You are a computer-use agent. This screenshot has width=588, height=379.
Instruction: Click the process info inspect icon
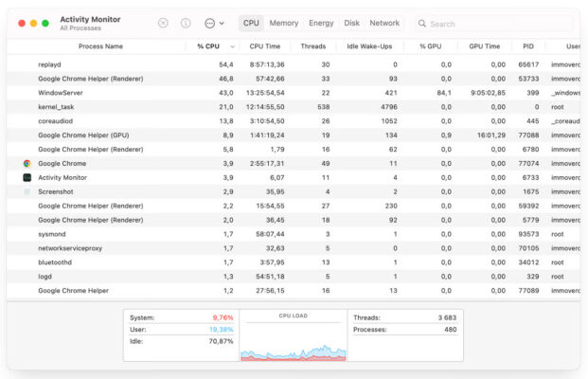(186, 23)
